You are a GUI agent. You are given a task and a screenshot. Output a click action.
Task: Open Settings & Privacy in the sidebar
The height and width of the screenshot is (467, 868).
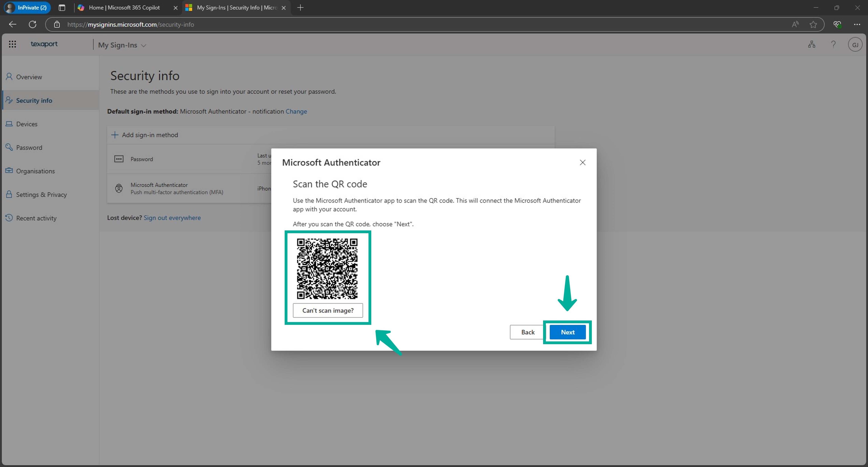click(41, 195)
